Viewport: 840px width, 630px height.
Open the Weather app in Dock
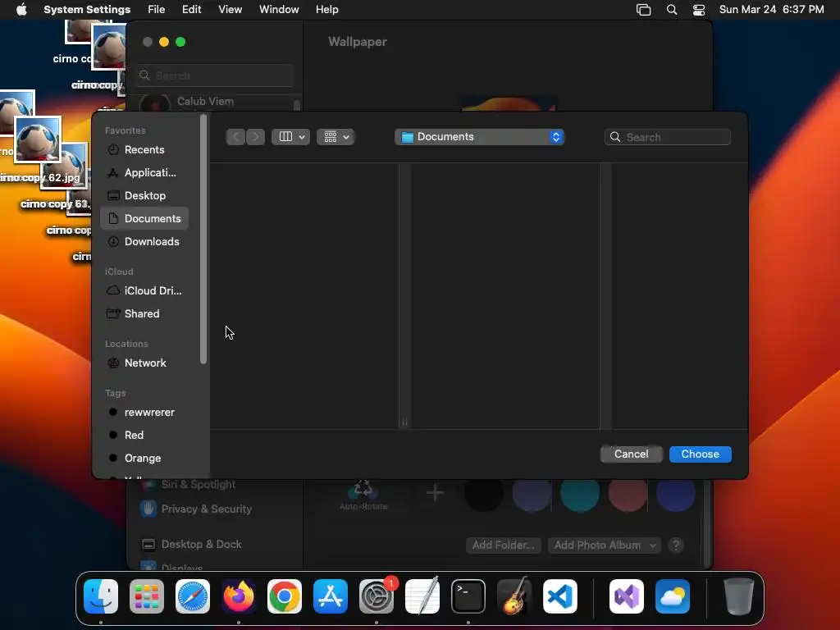pos(673,596)
